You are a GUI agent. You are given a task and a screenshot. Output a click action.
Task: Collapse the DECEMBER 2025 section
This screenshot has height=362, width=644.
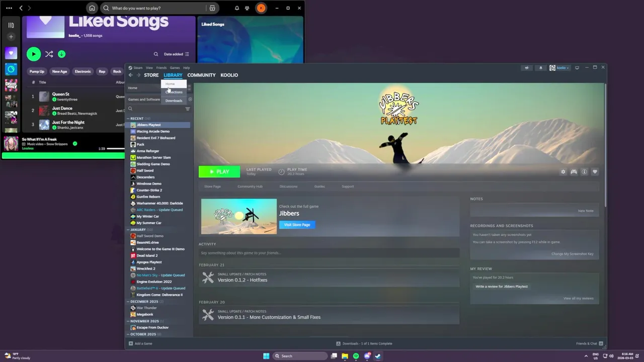click(128, 302)
